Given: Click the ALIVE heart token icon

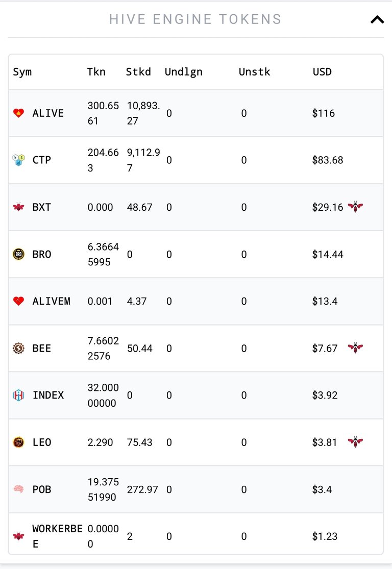Looking at the screenshot, I should point(18,113).
